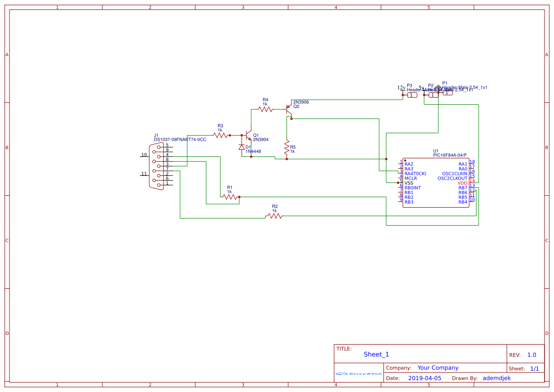Click the ground symbol above header P1

(x=437, y=86)
